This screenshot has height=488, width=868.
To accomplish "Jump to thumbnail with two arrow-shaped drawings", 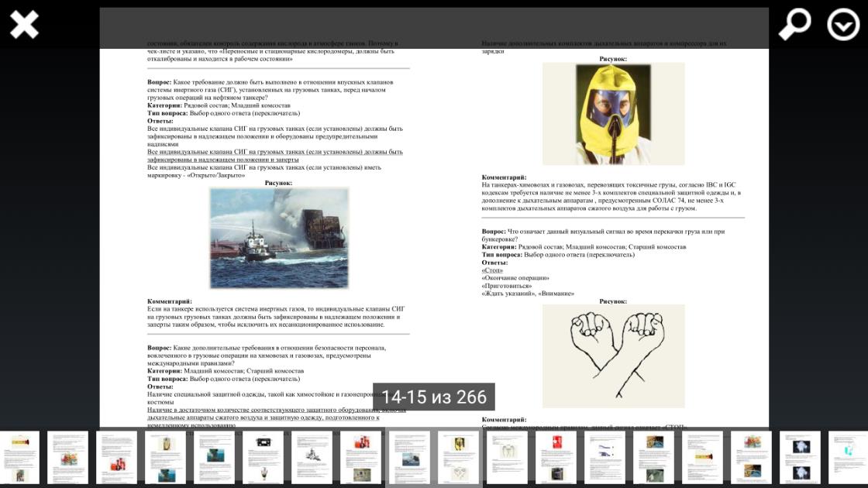I will tap(604, 458).
